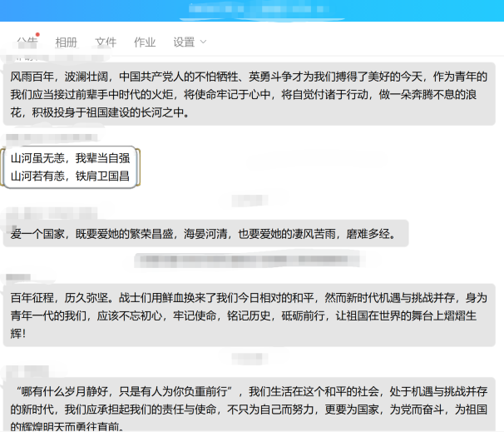Image resolution: width=504 pixels, height=432 pixels.
Task: Select the 作业 tab
Action: point(145,42)
